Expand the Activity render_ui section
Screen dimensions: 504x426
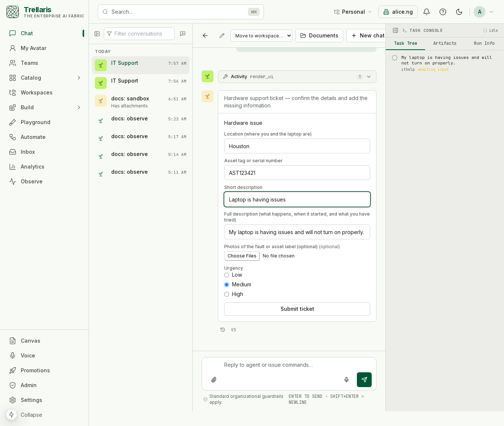point(297,77)
